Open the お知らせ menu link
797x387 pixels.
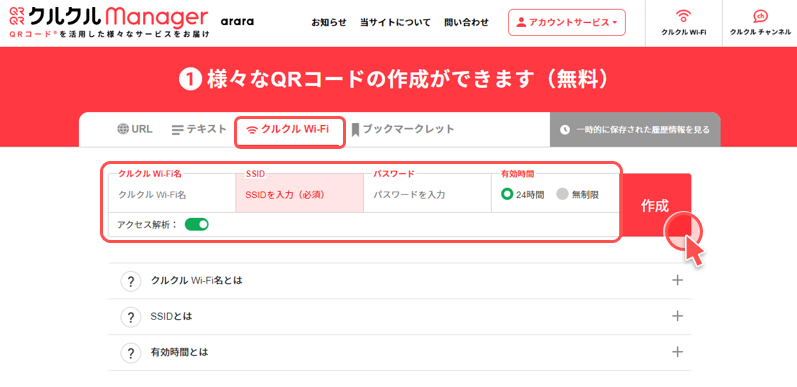tap(329, 22)
